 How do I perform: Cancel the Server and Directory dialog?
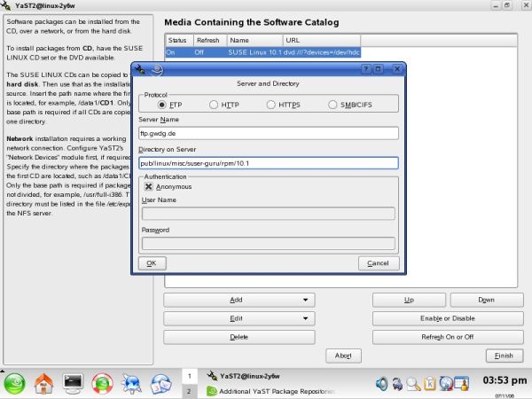click(x=379, y=263)
